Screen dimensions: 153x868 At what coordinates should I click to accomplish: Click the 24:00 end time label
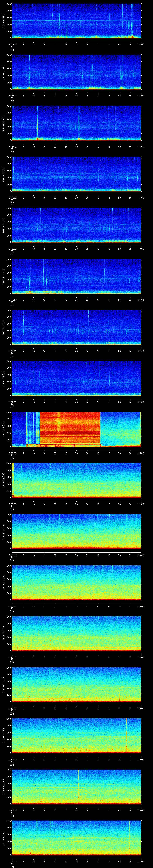[x=141, y=504]
